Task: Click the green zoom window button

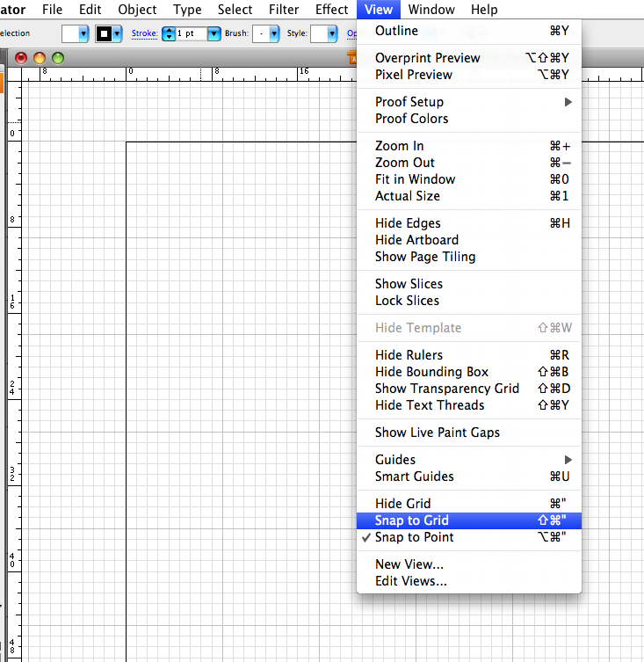Action: 58,58
